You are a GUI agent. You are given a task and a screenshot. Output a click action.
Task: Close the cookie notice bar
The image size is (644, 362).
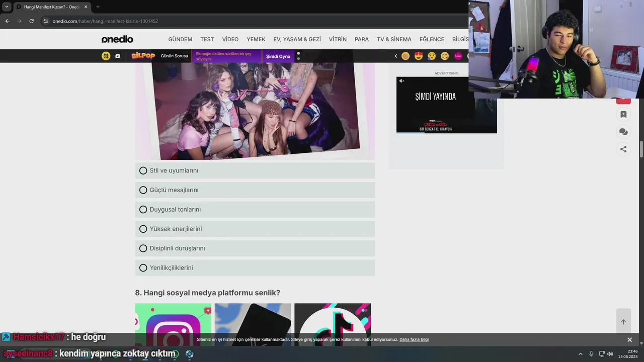point(629,340)
